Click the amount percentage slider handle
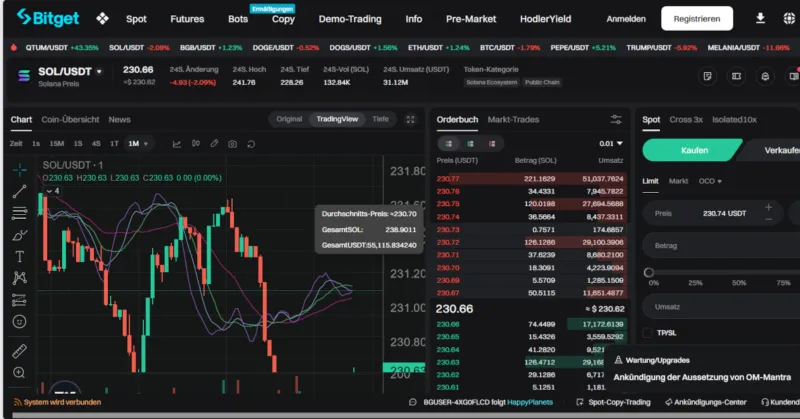 tap(648, 272)
